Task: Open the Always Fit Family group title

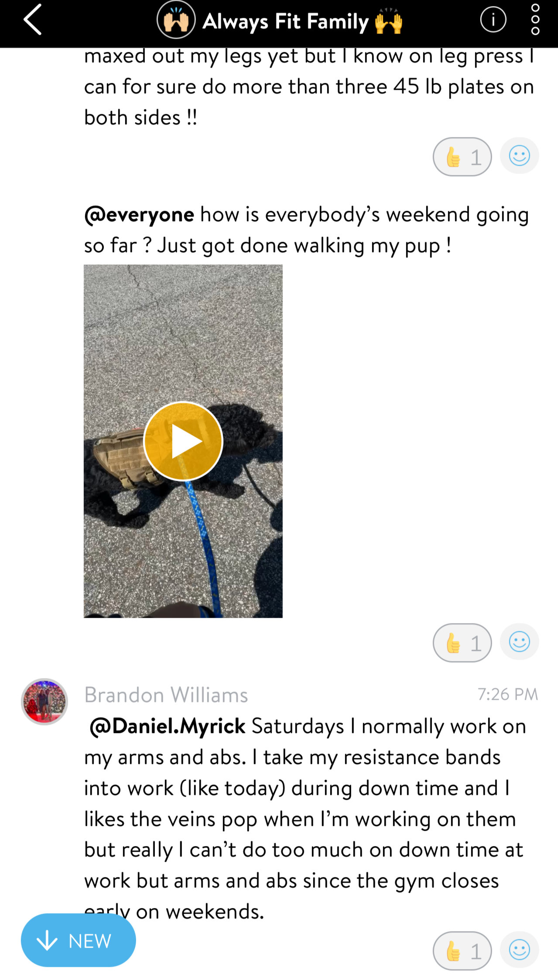Action: [302, 21]
